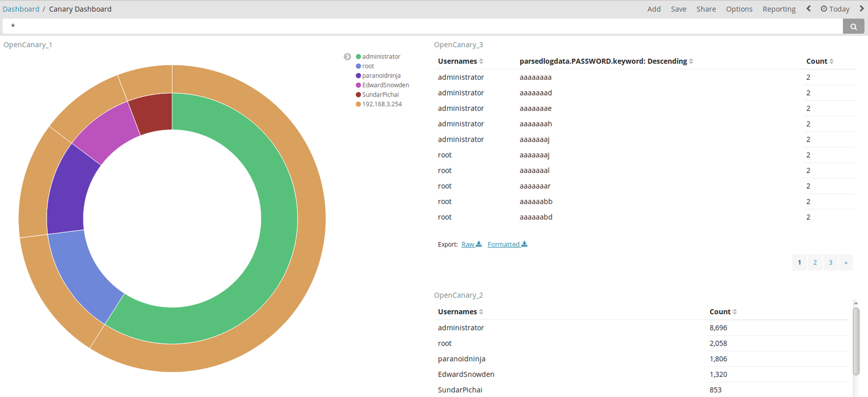Viewport: 868px width, 397px height.
Task: Click password cell aaaaaaad
Action: click(x=535, y=93)
